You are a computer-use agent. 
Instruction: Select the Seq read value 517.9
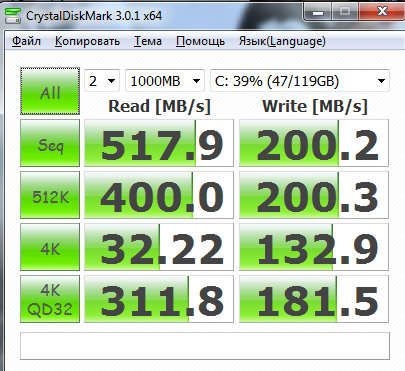(159, 143)
